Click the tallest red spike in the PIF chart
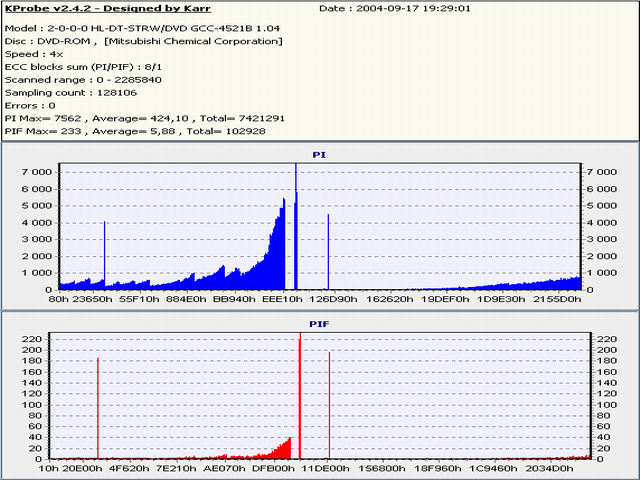Image resolution: width=640 pixels, height=480 pixels. [300, 396]
